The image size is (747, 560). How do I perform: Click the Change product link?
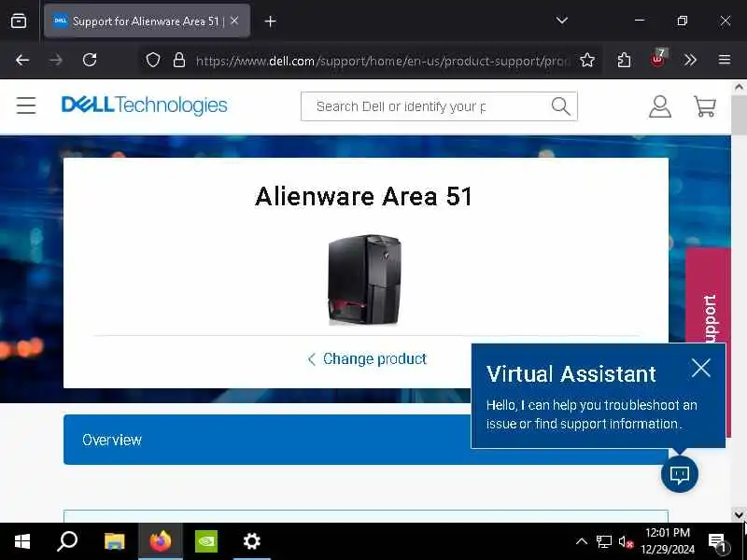367,358
